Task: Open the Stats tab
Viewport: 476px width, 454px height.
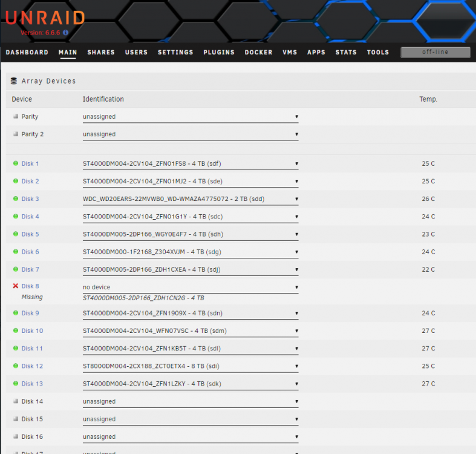Action: click(346, 52)
